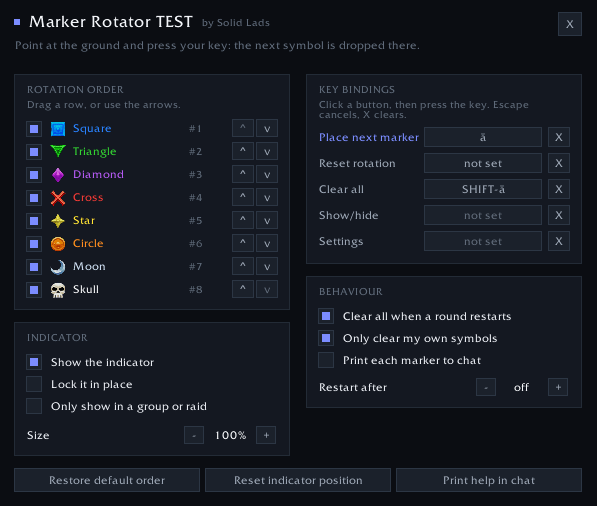Enable Lock it in place
597x506 pixels.
(34, 384)
